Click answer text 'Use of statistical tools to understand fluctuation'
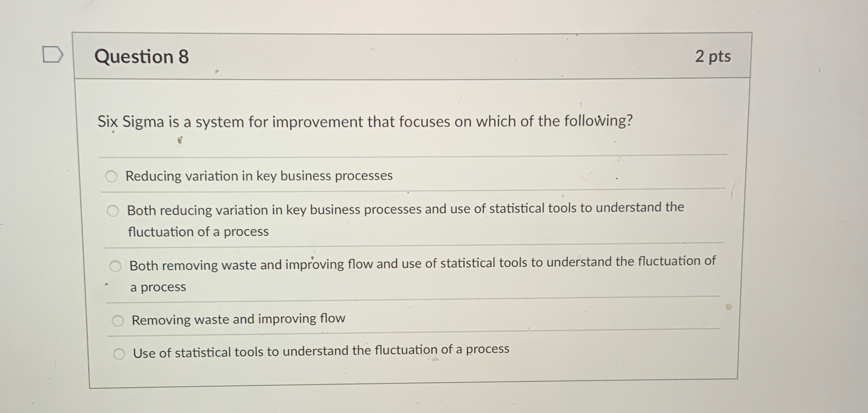Viewport: 868px width, 413px height. [x=321, y=351]
